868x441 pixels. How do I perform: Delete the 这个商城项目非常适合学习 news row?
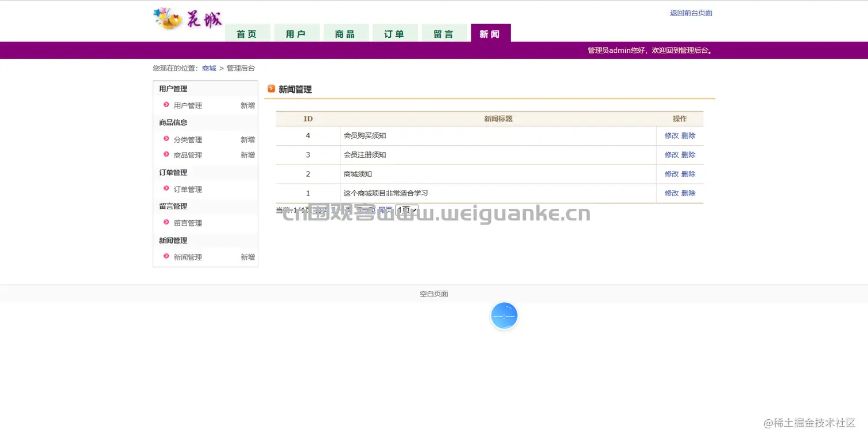tap(688, 193)
